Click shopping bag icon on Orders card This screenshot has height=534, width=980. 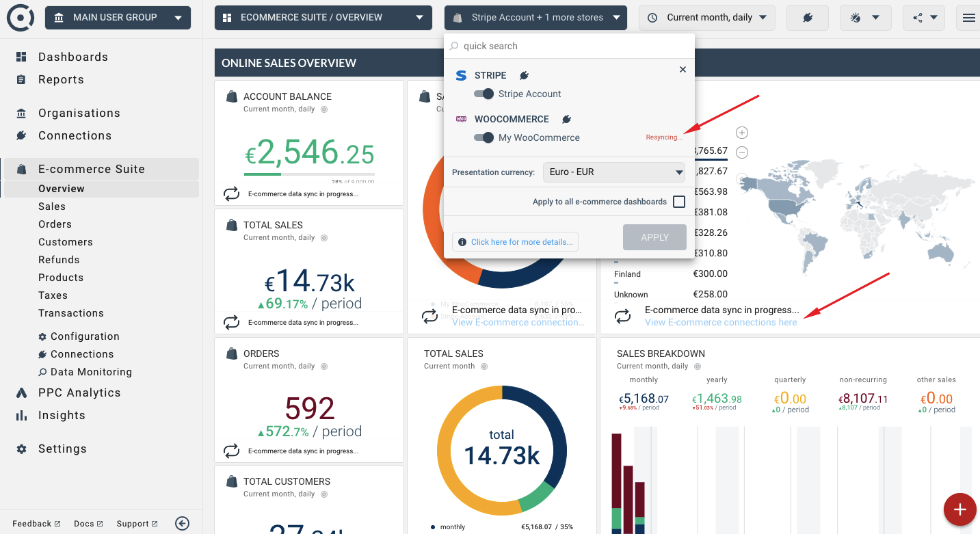tap(231, 353)
